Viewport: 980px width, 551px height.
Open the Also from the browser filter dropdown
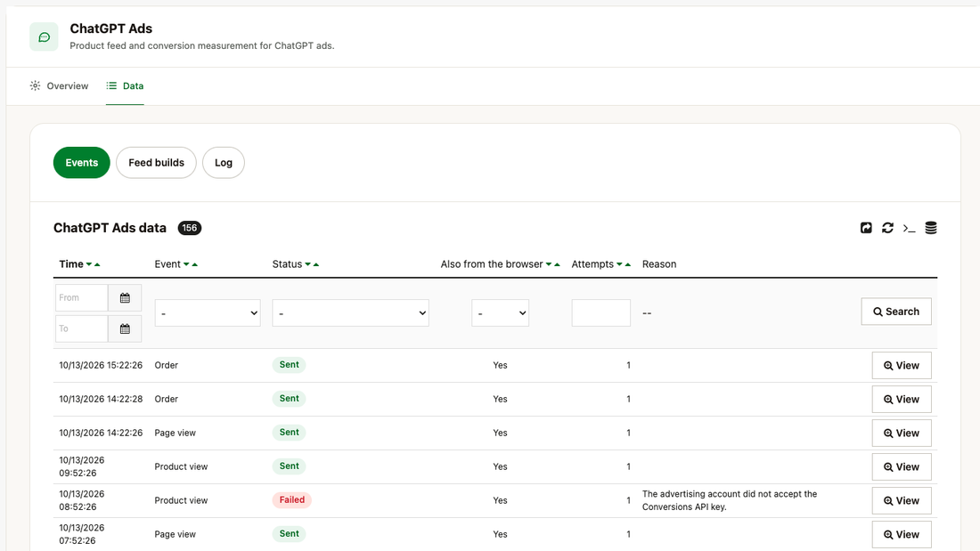500,313
